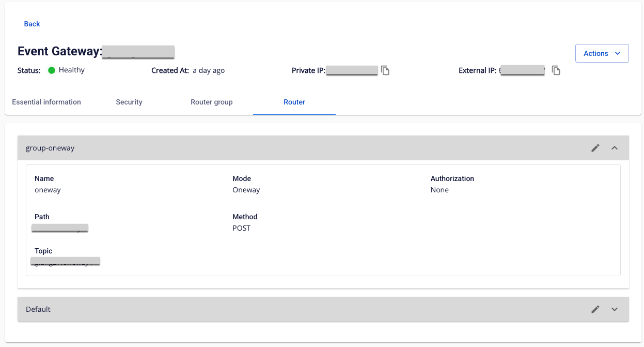Viewport: 644px width, 347px height.
Task: Open the Actions dropdown menu
Action: click(x=602, y=53)
